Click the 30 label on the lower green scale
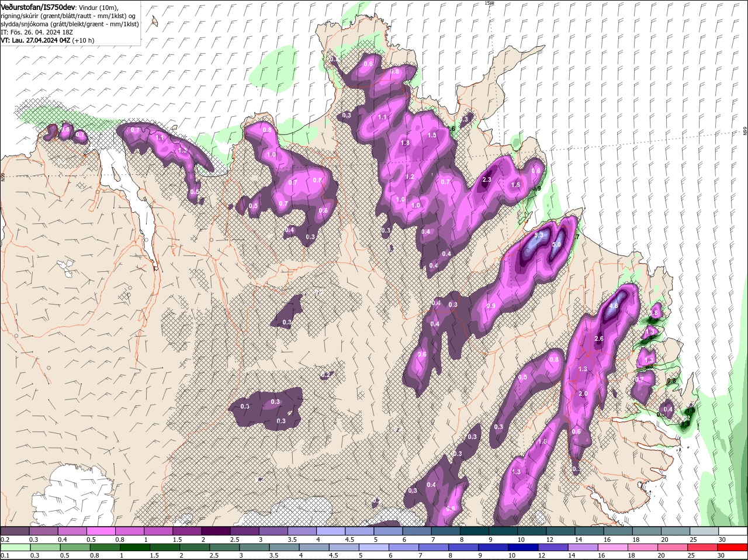 click(x=721, y=555)
